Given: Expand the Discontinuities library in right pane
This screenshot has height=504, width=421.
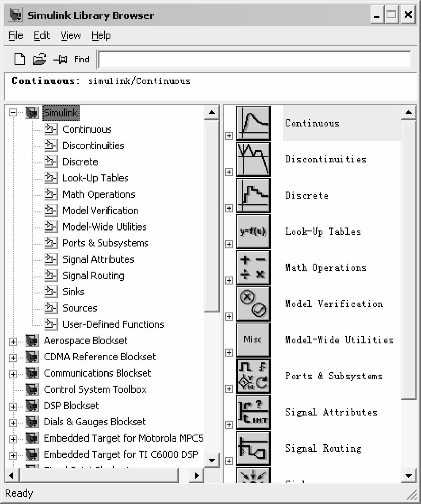Looking at the screenshot, I should click(229, 172).
